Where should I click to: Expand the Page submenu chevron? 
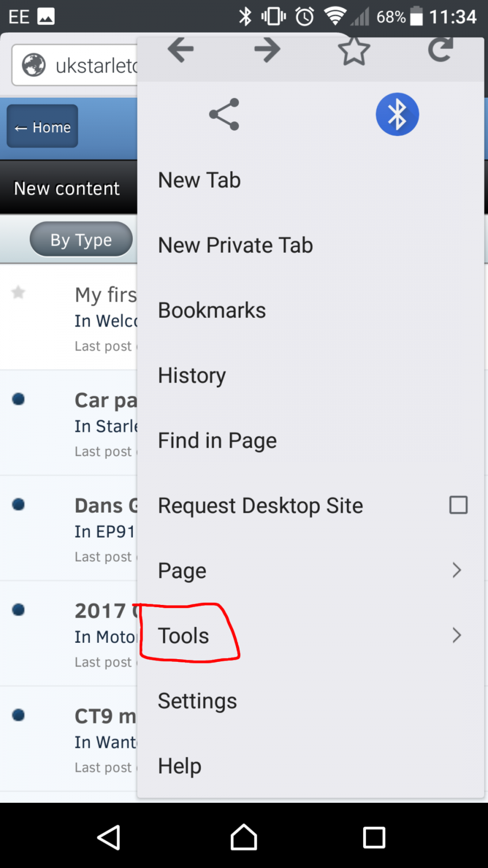click(457, 570)
